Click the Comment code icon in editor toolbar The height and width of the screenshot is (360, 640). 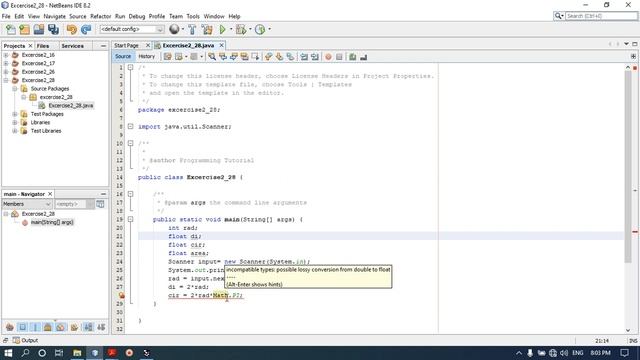click(352, 57)
